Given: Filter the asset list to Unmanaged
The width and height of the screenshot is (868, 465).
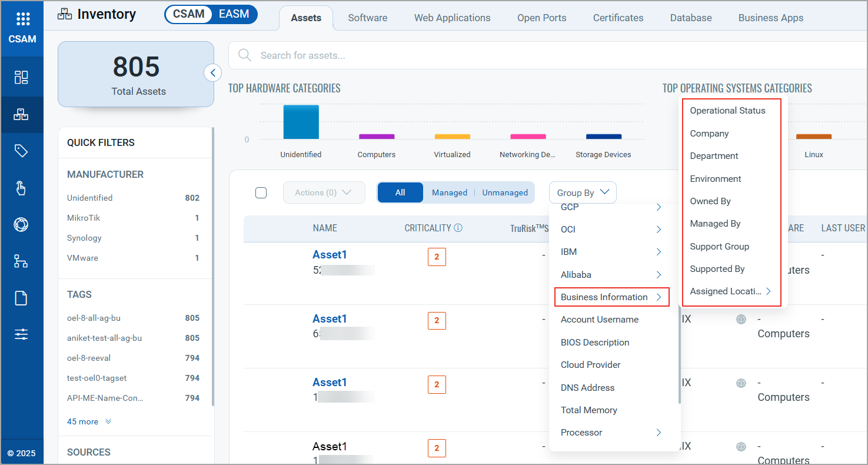Looking at the screenshot, I should 505,192.
